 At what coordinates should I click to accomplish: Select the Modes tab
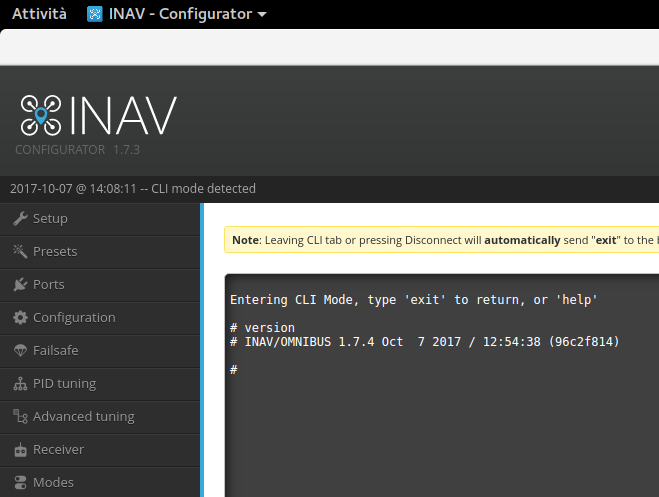click(x=100, y=482)
